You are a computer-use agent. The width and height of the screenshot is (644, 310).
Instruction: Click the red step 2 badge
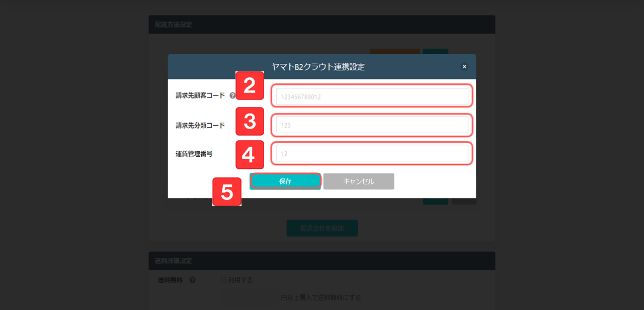pos(250,86)
